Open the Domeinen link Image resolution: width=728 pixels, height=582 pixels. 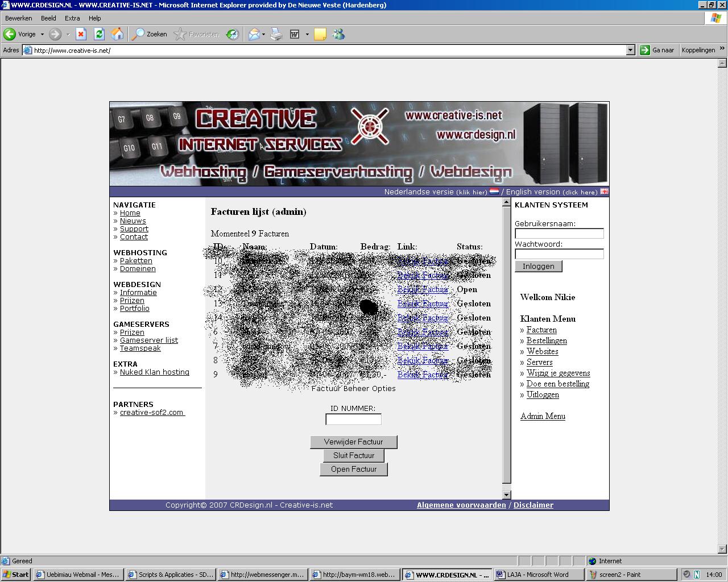click(x=138, y=269)
